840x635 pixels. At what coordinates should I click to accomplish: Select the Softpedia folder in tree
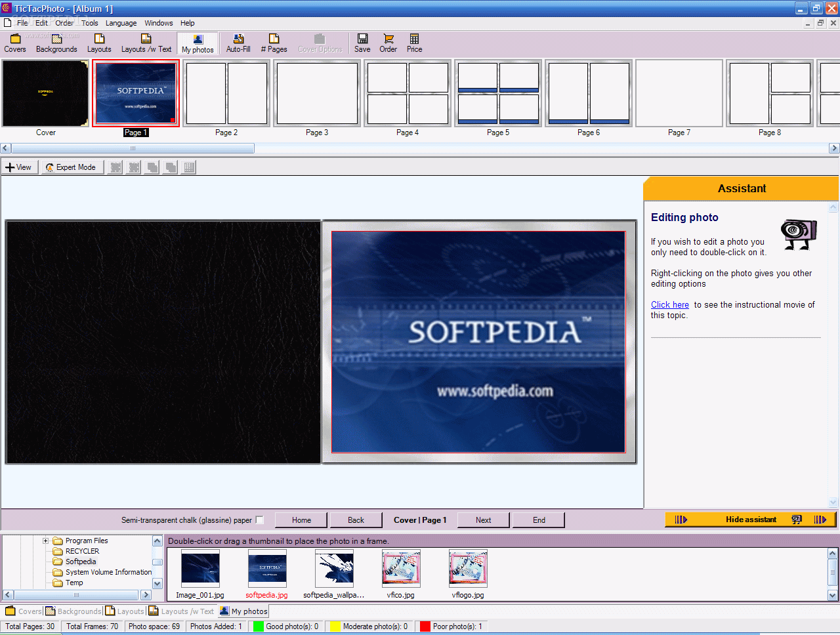81,562
